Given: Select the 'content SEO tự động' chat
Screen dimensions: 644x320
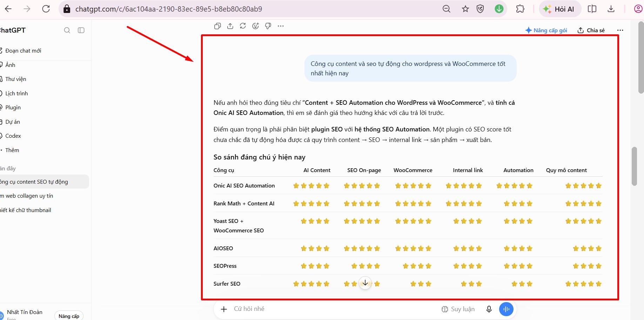Looking at the screenshot, I should (x=45, y=182).
